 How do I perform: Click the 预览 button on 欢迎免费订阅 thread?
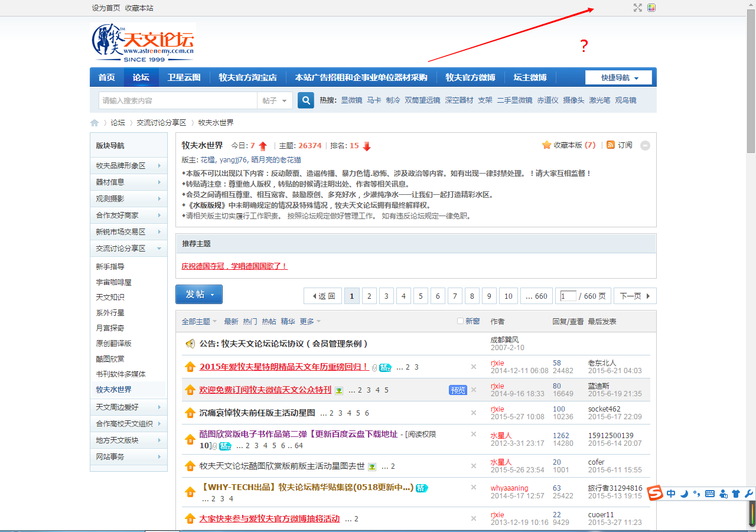(x=458, y=390)
